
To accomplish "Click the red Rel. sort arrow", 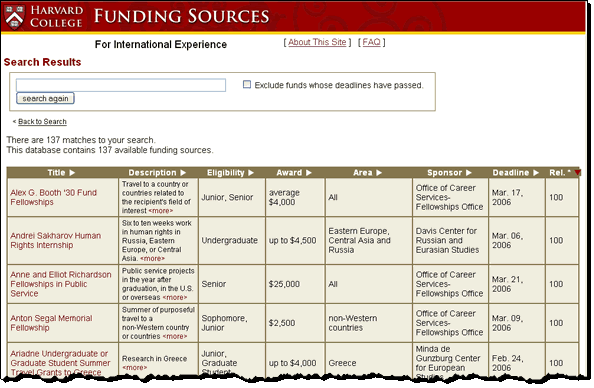I will coord(577,173).
